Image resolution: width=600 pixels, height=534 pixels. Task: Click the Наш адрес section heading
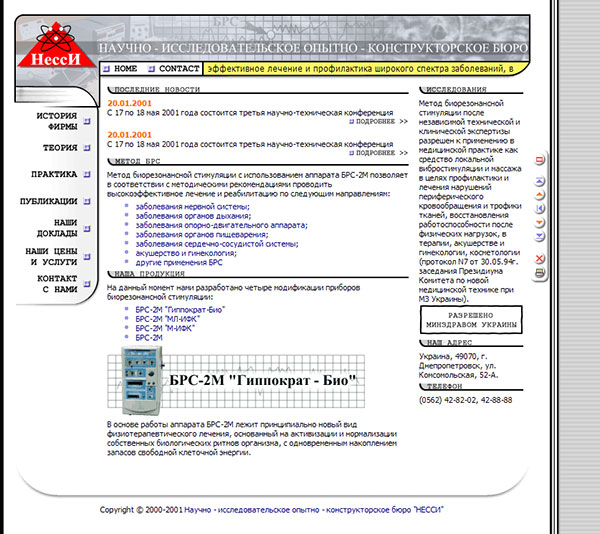coord(449,343)
